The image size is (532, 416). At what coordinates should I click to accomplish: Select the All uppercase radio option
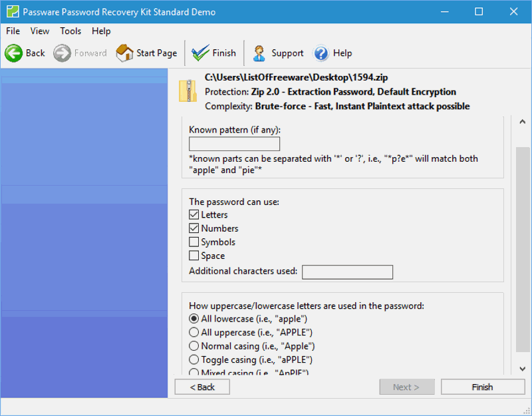194,332
